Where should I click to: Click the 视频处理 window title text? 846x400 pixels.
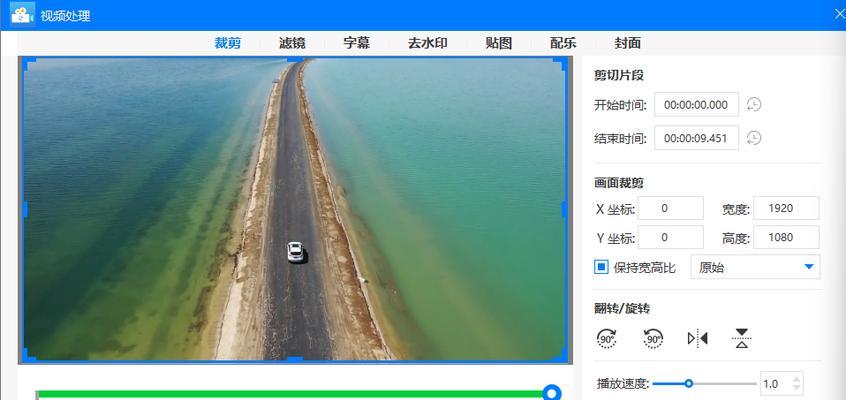[65, 16]
